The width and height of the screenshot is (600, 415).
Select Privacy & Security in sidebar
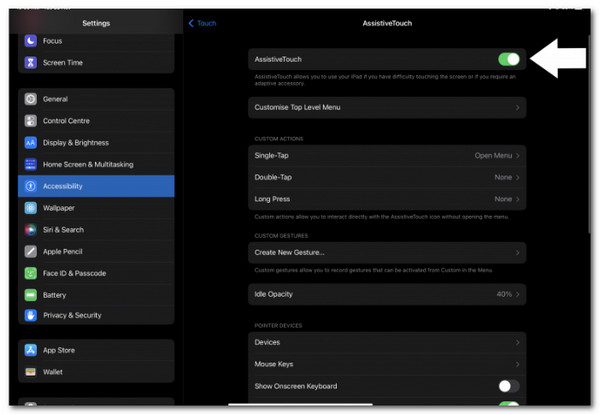[x=96, y=316]
